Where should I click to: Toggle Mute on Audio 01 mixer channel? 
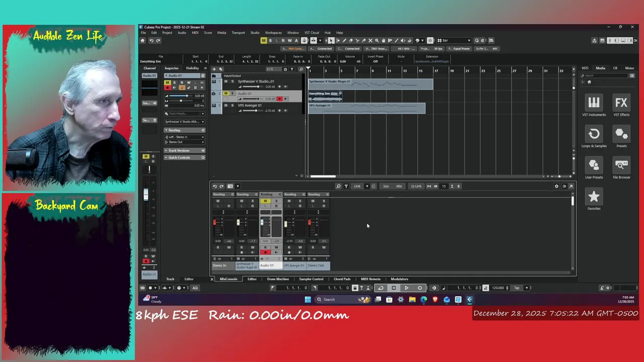click(265, 201)
